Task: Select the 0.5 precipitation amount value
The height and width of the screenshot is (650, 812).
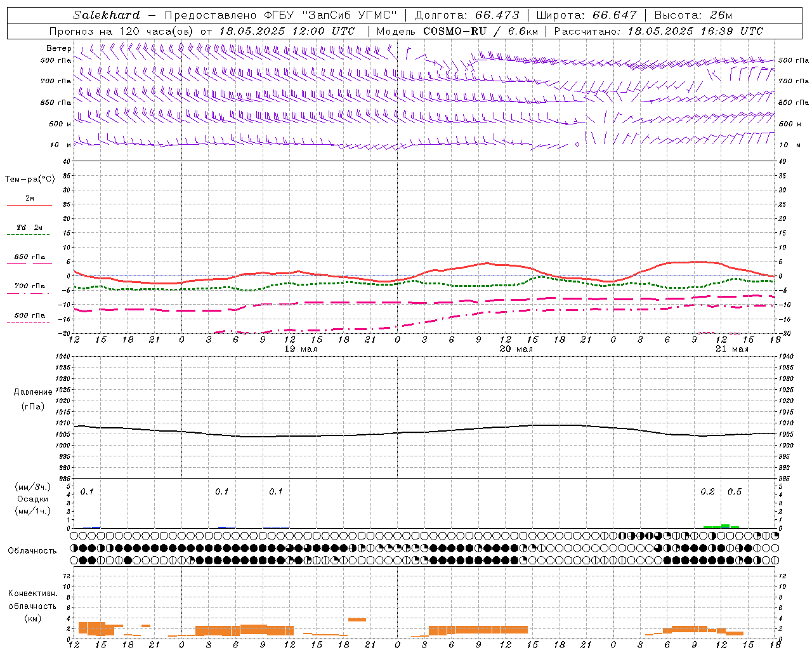Action: coord(735,492)
